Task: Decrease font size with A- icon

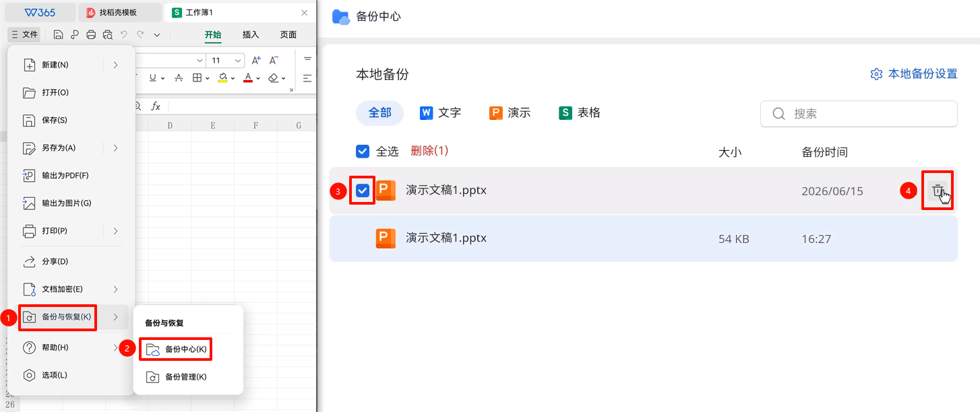Action: click(x=274, y=61)
